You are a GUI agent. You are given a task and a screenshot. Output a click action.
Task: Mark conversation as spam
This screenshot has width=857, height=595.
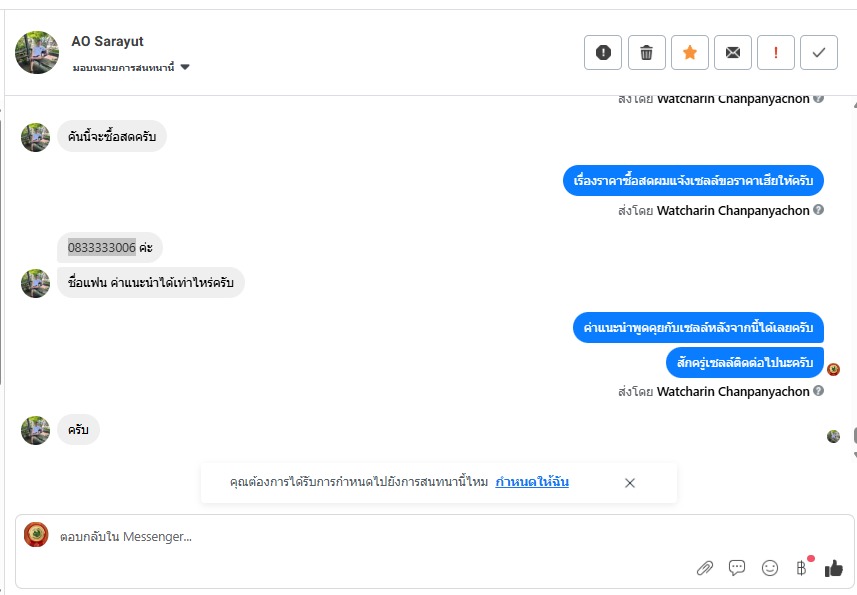pos(603,53)
